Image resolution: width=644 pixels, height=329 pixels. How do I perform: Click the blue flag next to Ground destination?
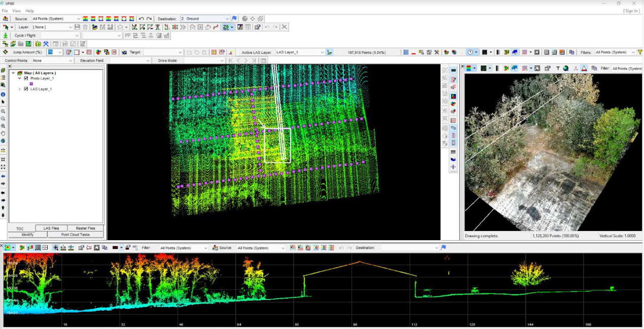point(234,19)
